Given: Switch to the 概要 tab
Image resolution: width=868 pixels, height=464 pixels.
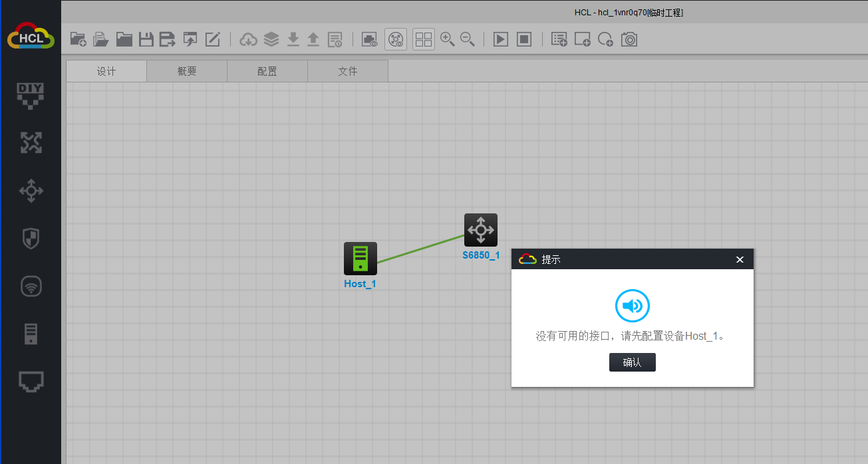Looking at the screenshot, I should click(x=187, y=71).
